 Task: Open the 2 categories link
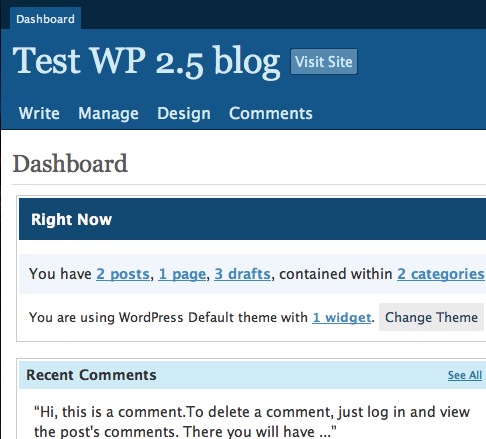tap(441, 274)
